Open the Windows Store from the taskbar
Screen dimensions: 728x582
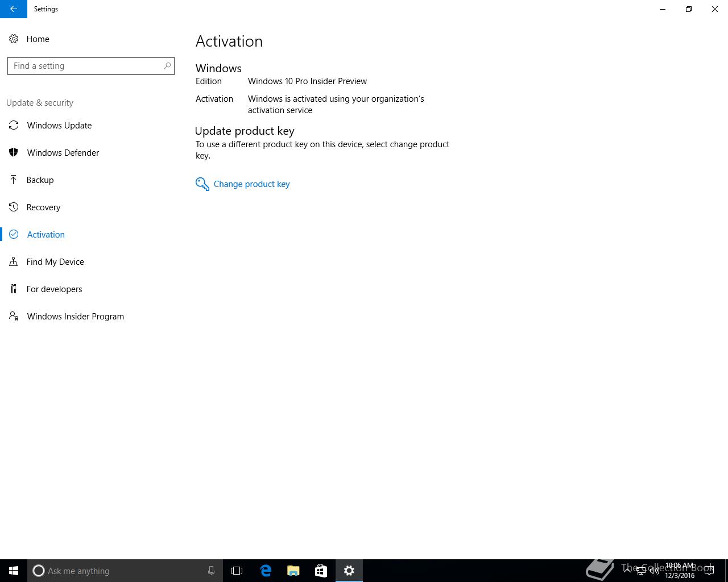tap(321, 571)
